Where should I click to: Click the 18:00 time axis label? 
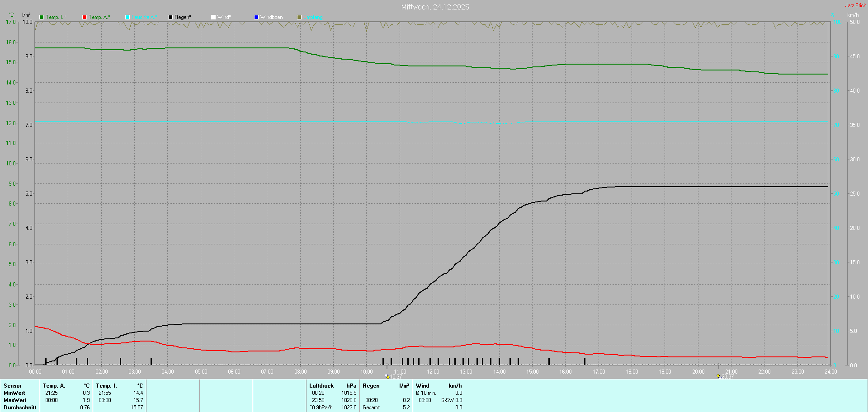coord(632,372)
